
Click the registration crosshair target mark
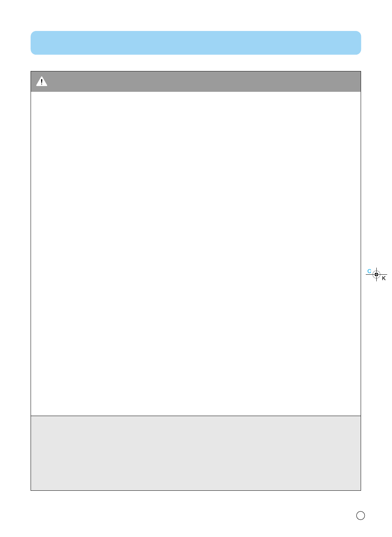point(377,274)
